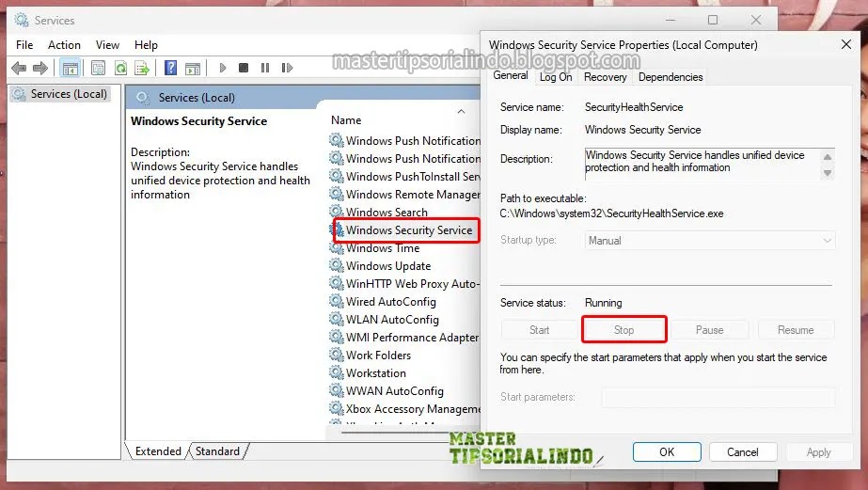Select the WMI Performance Adapter service row
868x490 pixels.
click(405, 338)
